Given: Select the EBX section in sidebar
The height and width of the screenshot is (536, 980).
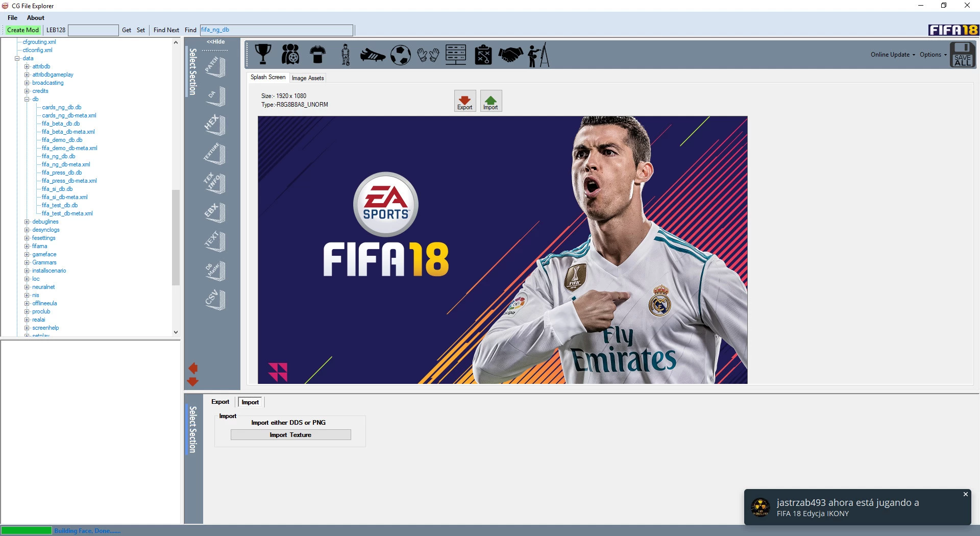Looking at the screenshot, I should [215, 212].
